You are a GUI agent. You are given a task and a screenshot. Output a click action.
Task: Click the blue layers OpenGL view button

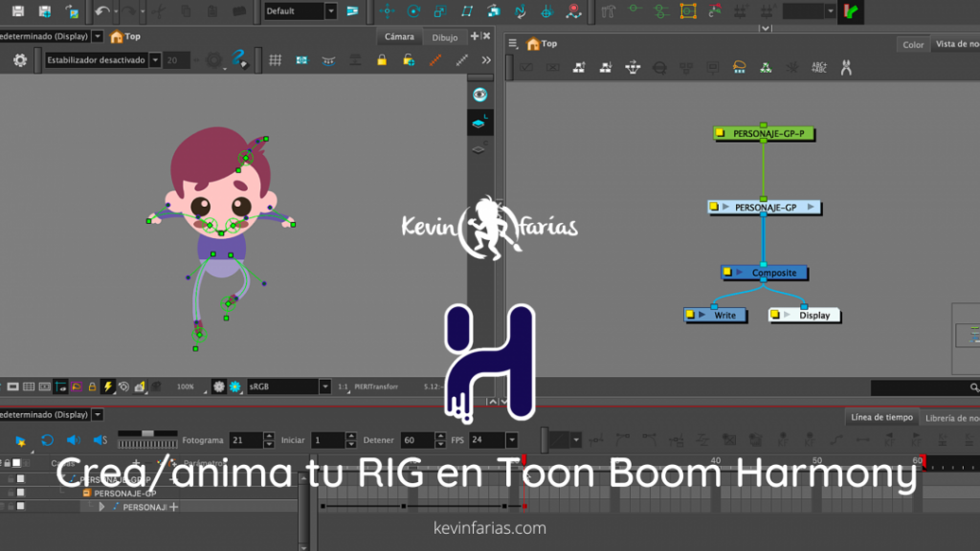[479, 123]
